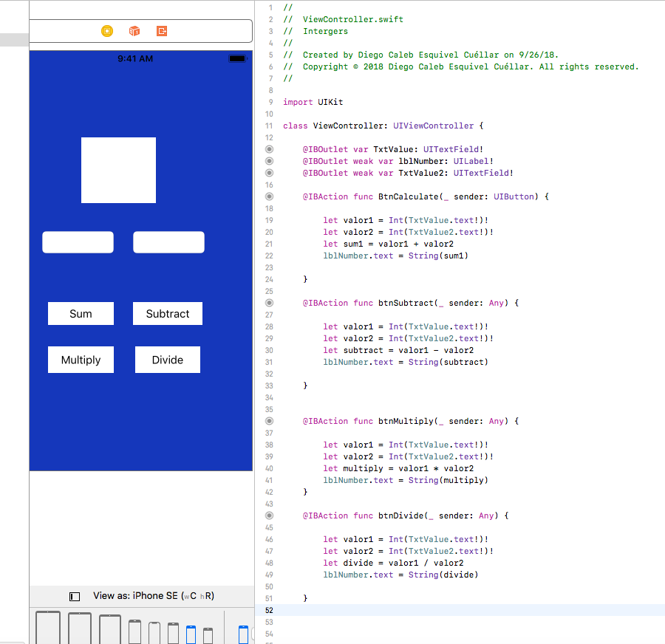Image resolution: width=665 pixels, height=644 pixels.
Task: Click the btnDivide action connection circle
Action: tap(269, 515)
